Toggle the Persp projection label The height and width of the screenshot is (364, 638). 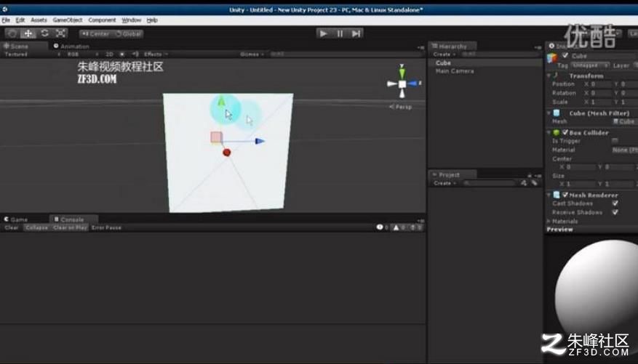[400, 106]
